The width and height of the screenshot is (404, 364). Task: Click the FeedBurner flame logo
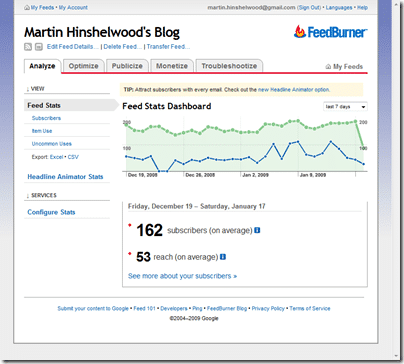pos(300,32)
